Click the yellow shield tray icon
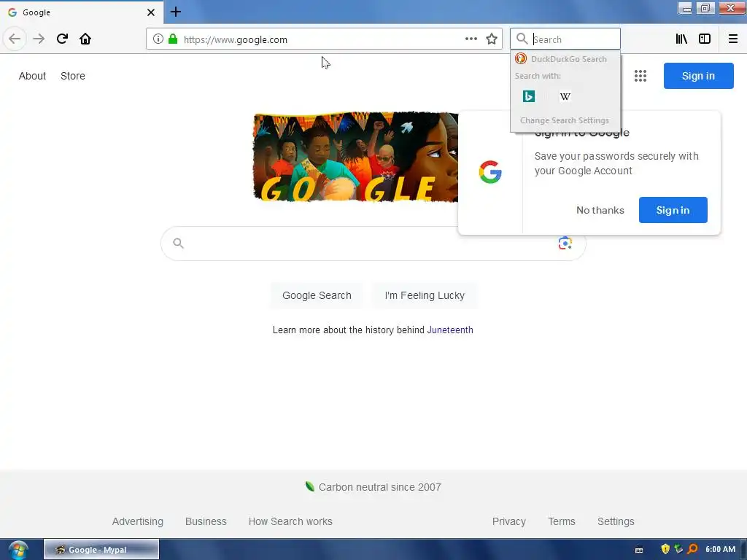 (665, 549)
